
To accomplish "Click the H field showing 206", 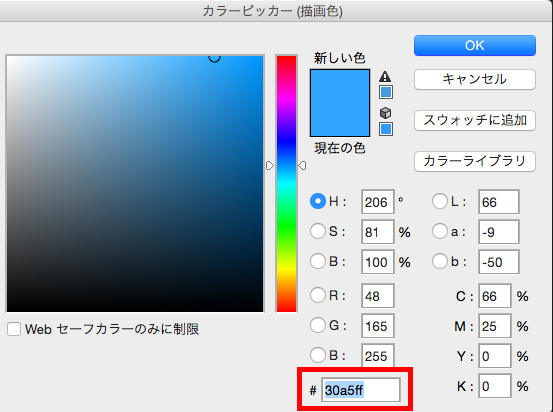I will point(377,202).
